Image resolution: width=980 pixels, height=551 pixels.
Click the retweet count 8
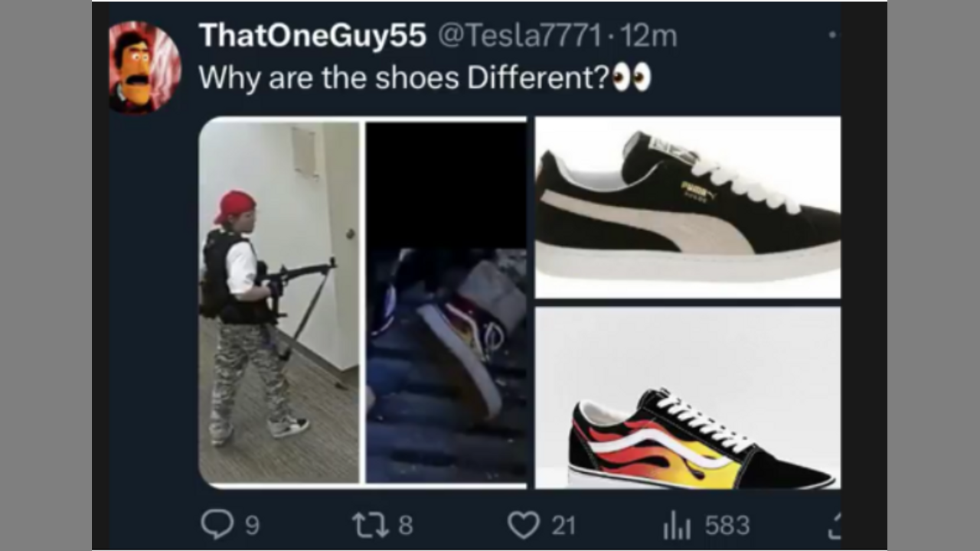coord(406,526)
